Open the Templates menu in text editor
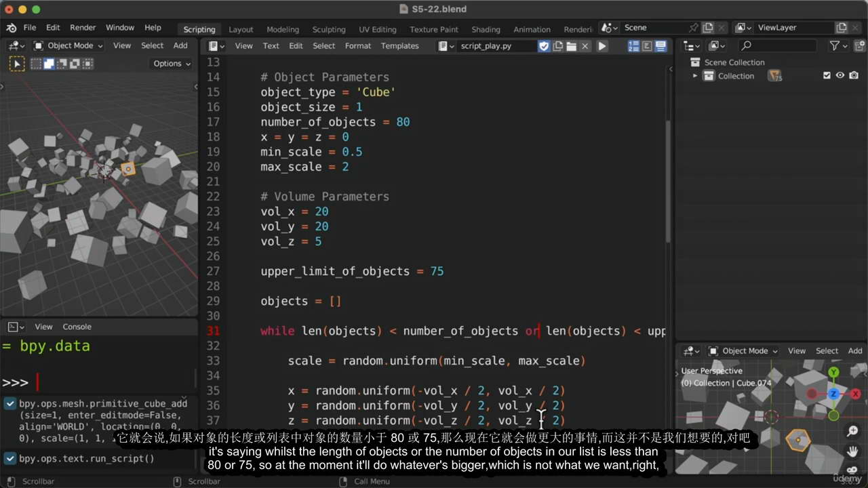This screenshot has width=868, height=488. 399,46
